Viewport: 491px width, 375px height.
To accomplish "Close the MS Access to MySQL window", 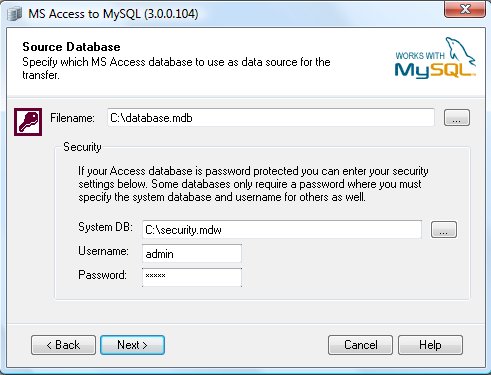I will pyautogui.click(x=465, y=9).
